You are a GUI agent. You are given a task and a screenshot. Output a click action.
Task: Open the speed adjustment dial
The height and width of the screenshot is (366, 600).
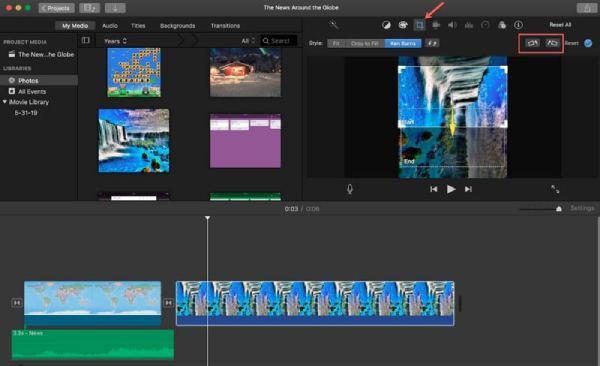[x=485, y=25]
